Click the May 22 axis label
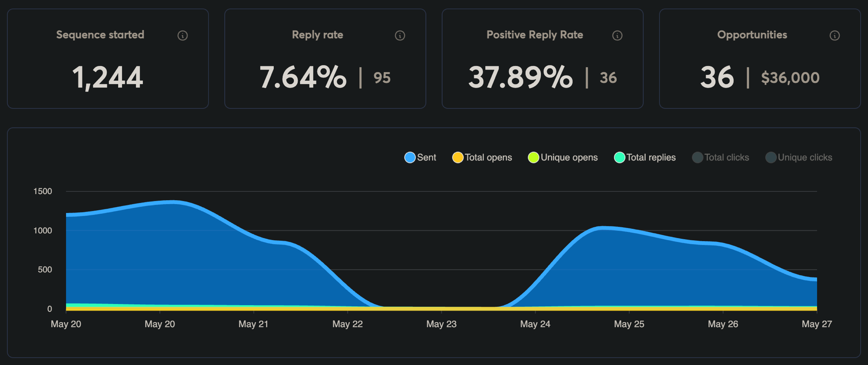 (x=348, y=324)
